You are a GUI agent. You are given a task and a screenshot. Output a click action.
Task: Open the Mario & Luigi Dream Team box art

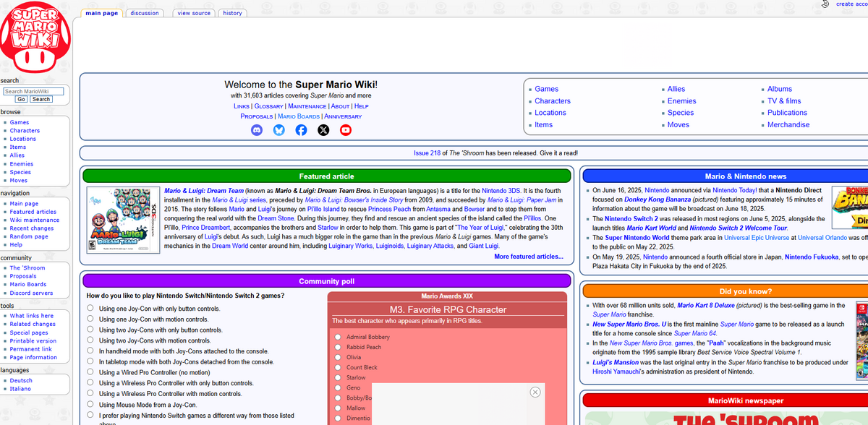tap(123, 220)
